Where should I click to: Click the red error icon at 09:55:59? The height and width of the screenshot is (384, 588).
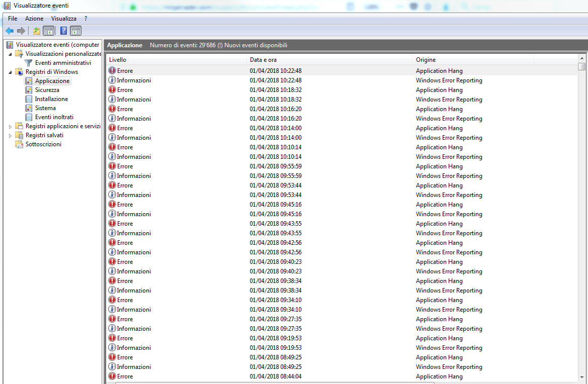click(112, 166)
